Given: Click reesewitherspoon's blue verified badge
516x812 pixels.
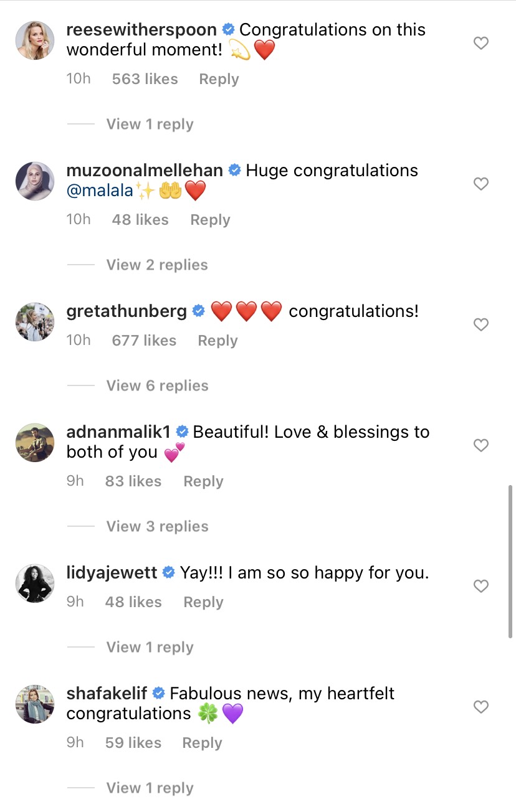Looking at the screenshot, I should [227, 29].
